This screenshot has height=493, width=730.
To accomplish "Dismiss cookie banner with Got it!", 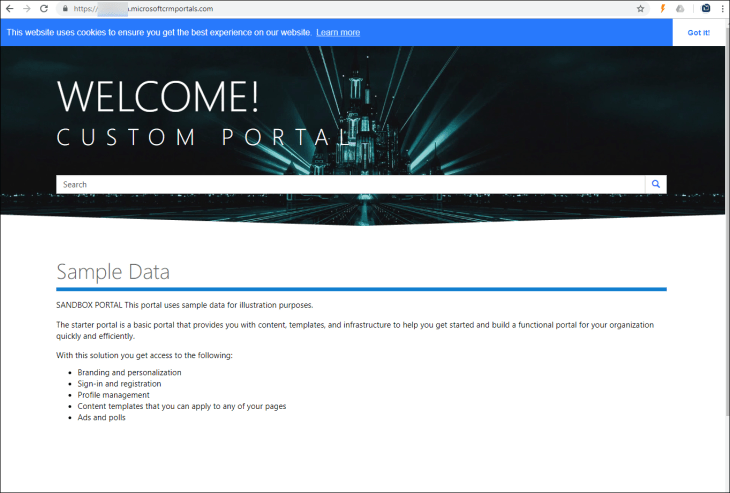I will click(698, 32).
